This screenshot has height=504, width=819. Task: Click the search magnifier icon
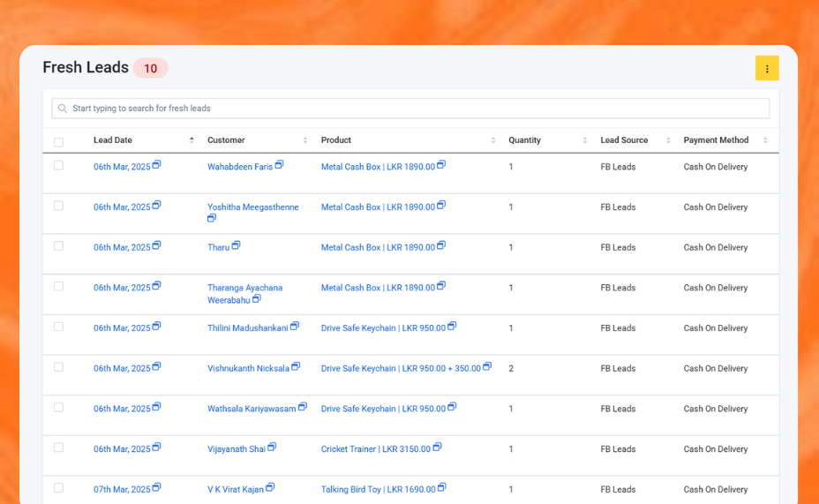coord(63,109)
